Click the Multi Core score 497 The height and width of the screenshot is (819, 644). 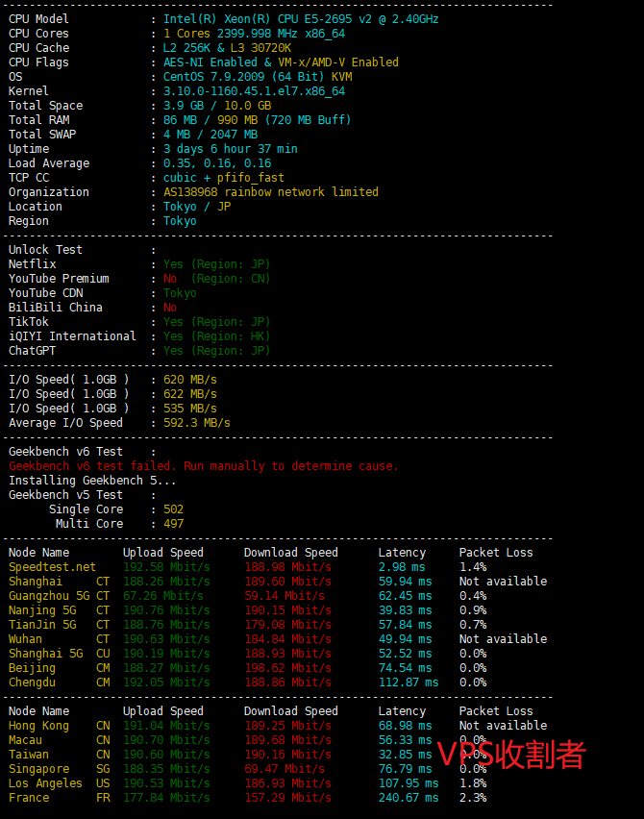(x=173, y=524)
